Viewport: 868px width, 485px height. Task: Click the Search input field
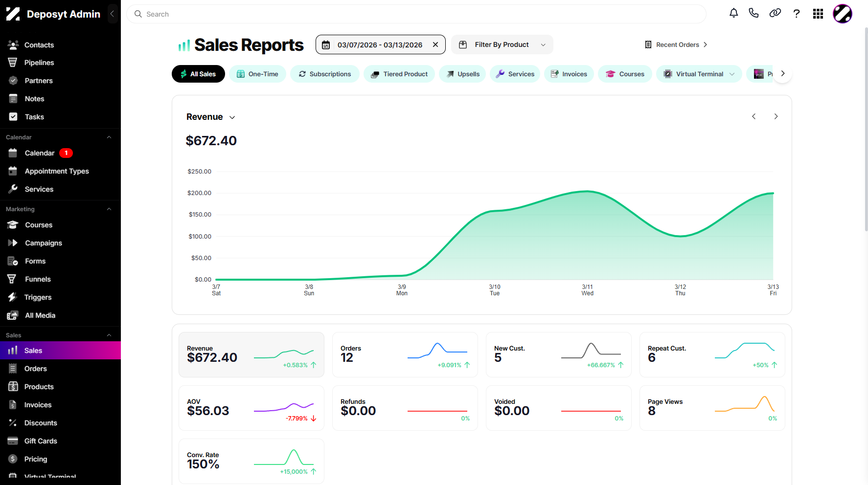point(416,14)
